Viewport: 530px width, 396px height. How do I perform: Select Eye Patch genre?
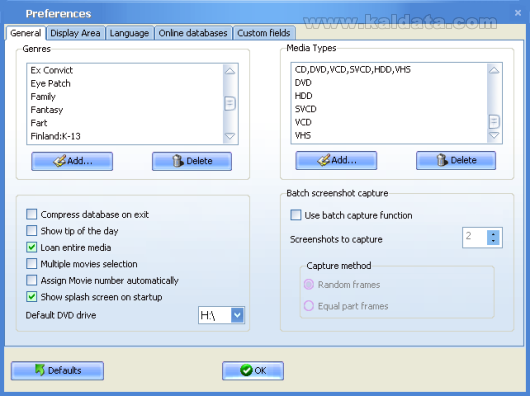tap(125, 83)
